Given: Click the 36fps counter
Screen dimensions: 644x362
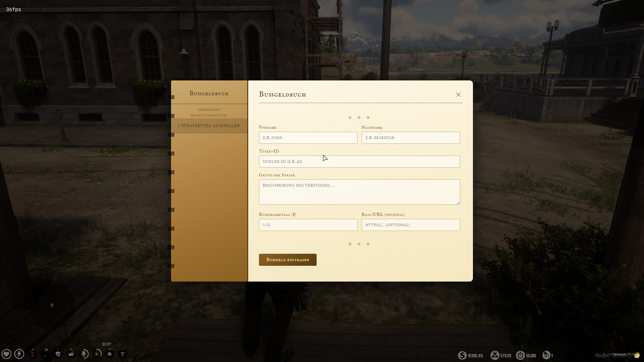Looking at the screenshot, I should tap(13, 9).
